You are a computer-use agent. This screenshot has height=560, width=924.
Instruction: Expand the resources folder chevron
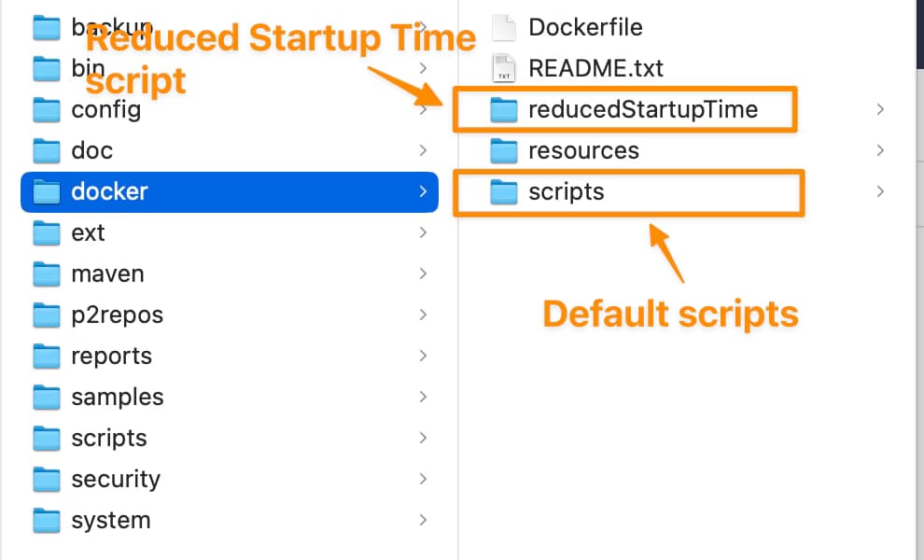click(x=878, y=150)
